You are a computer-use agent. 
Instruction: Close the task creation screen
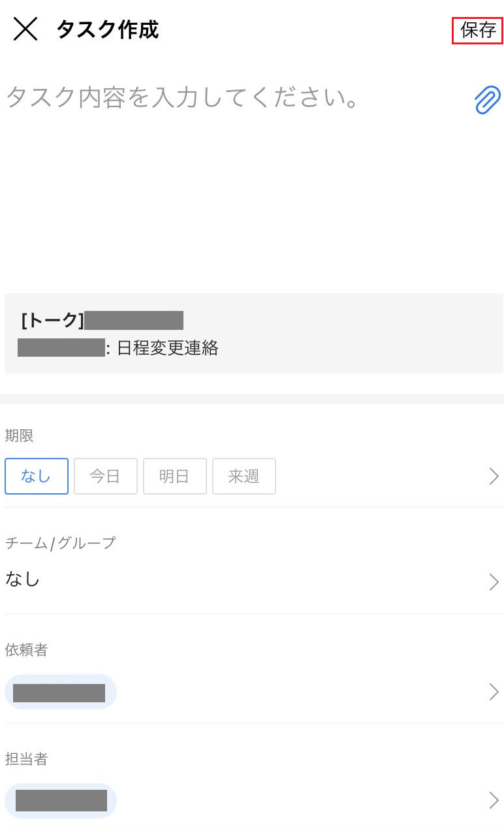tap(24, 29)
